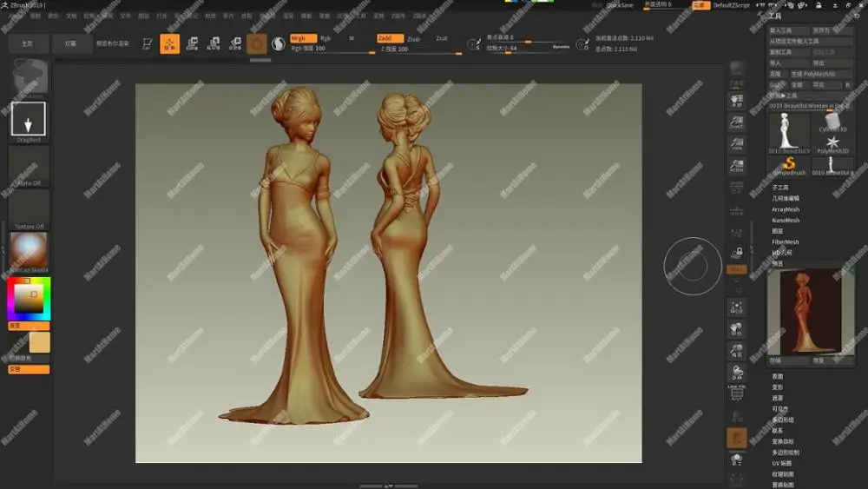Screen dimensions: 868x489
Task: Toggle the Zsub button
Action: [413, 39]
